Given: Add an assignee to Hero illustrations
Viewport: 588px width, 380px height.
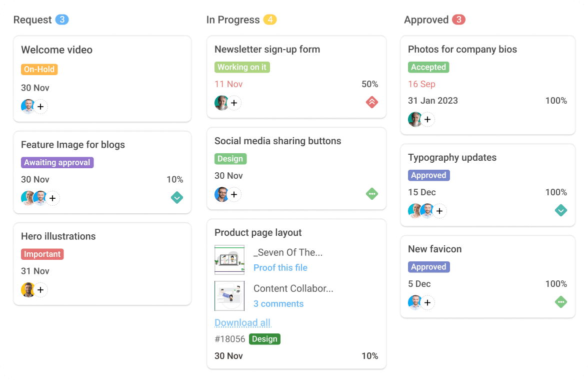Looking at the screenshot, I should [x=40, y=289].
